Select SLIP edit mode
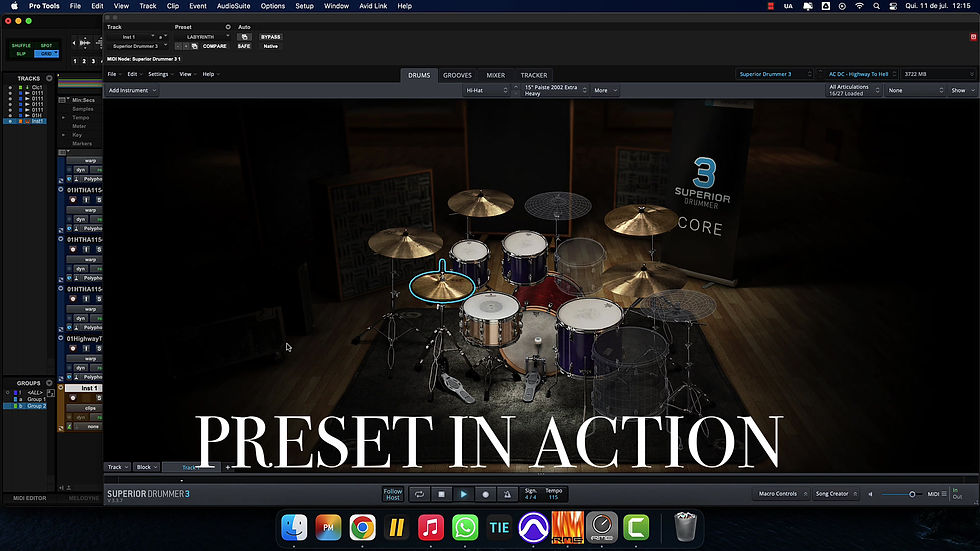 tap(21, 54)
